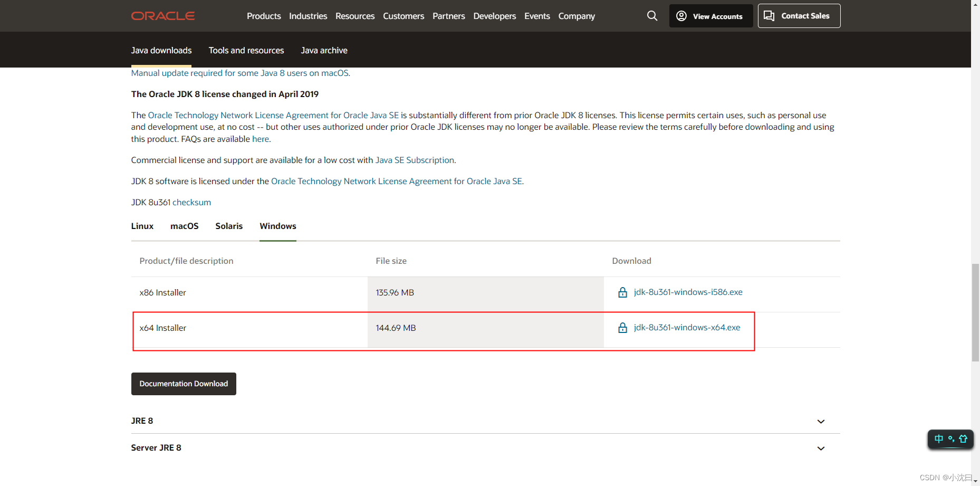Switch to the Linux tab

[x=142, y=226]
